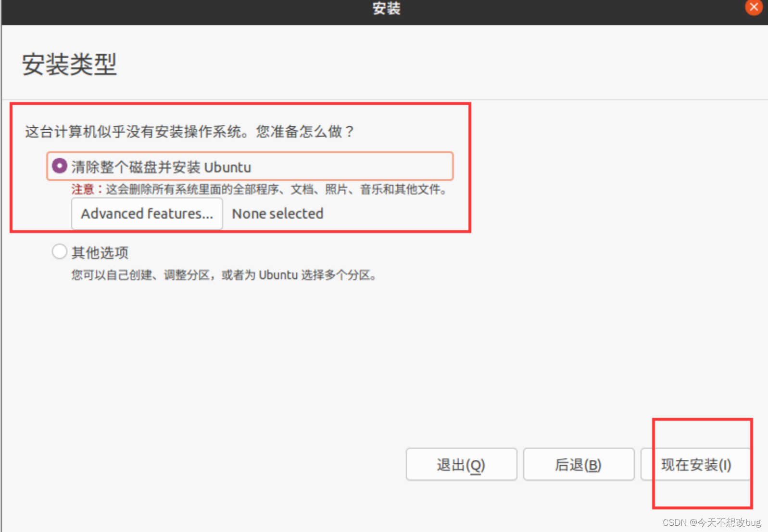The width and height of the screenshot is (768, 532).
Task: Start installation with 现在安装(I)
Action: (x=696, y=464)
